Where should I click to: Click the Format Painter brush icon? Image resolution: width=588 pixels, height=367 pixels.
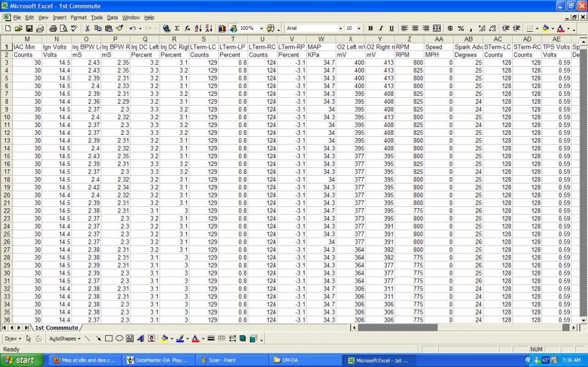(119, 29)
